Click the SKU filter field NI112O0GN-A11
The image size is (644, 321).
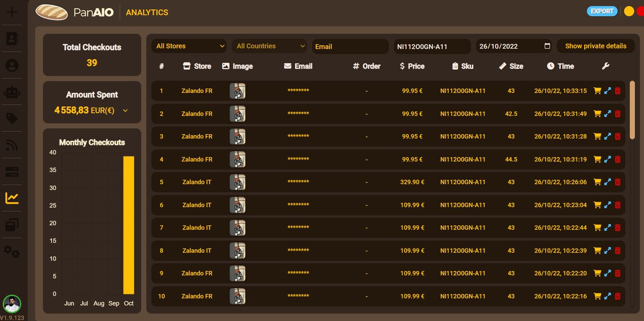433,46
